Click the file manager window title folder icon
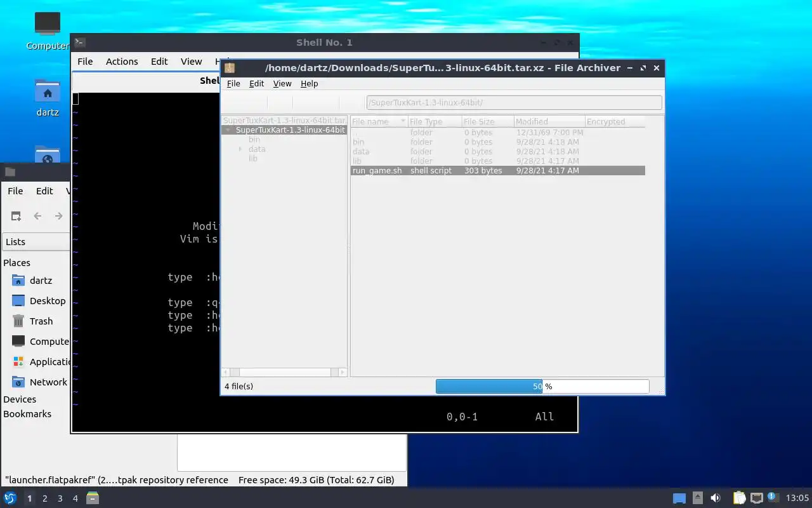The width and height of the screenshot is (812, 508). (10, 171)
